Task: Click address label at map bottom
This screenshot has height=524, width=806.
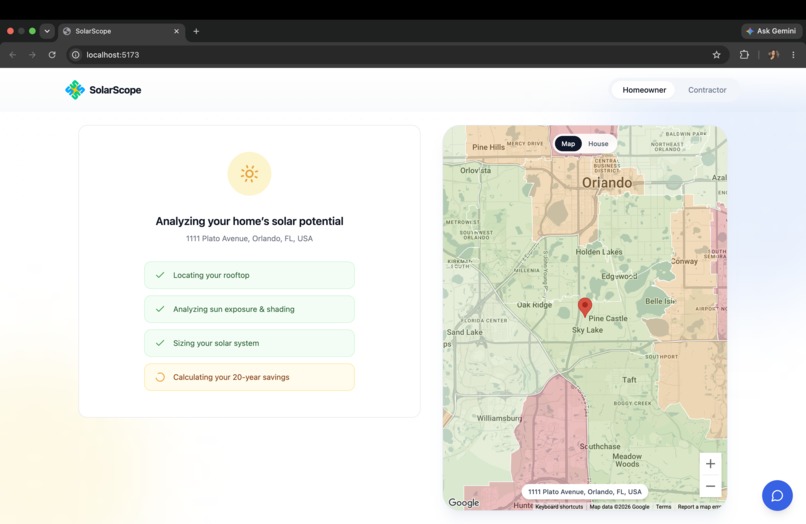Action: point(584,492)
